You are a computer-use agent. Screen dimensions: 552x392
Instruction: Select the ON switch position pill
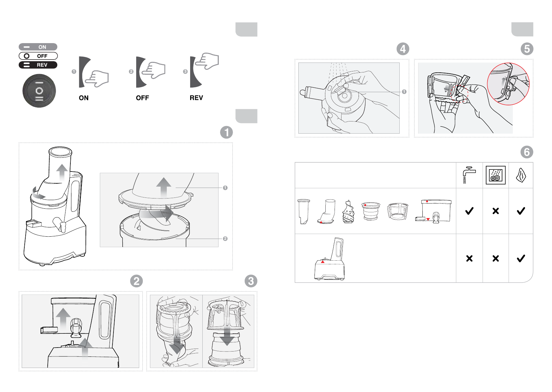(x=38, y=47)
